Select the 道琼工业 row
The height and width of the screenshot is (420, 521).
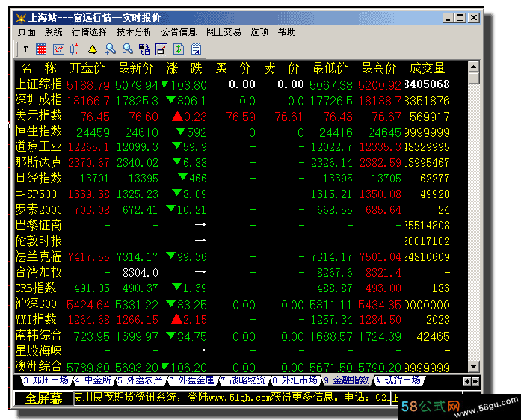click(233, 147)
